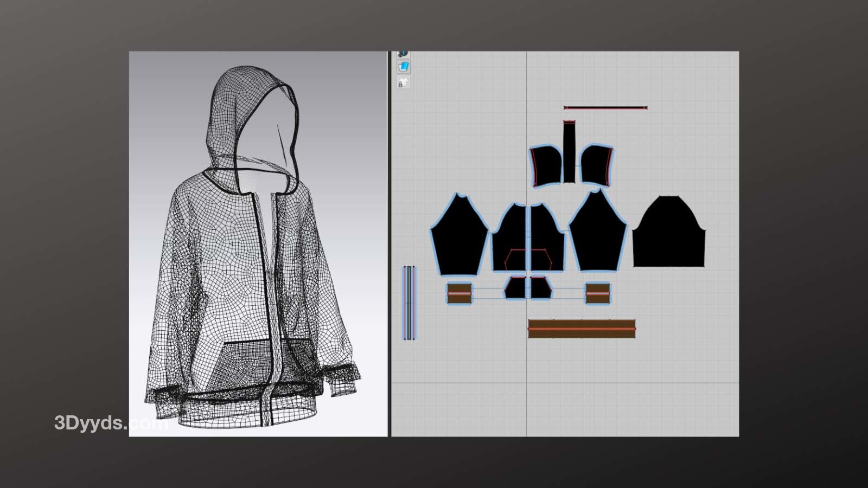Select the right sleeve pattern piece
Screen dimensions: 868x488
pos(598,236)
